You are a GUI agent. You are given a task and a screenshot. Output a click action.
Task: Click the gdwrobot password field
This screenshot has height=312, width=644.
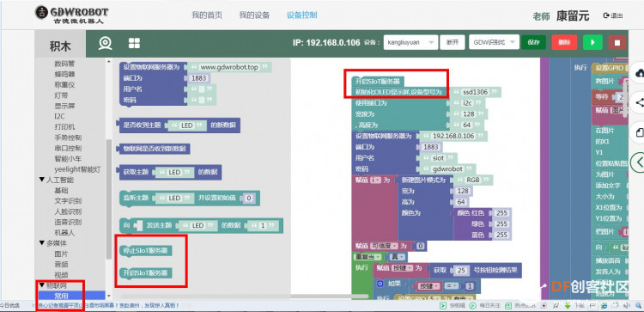click(x=447, y=169)
